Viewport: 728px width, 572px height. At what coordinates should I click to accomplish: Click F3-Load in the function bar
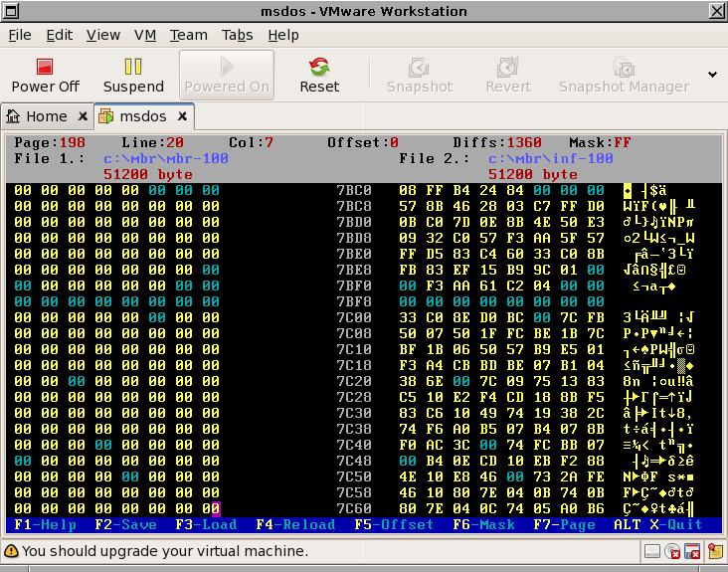tap(206, 524)
